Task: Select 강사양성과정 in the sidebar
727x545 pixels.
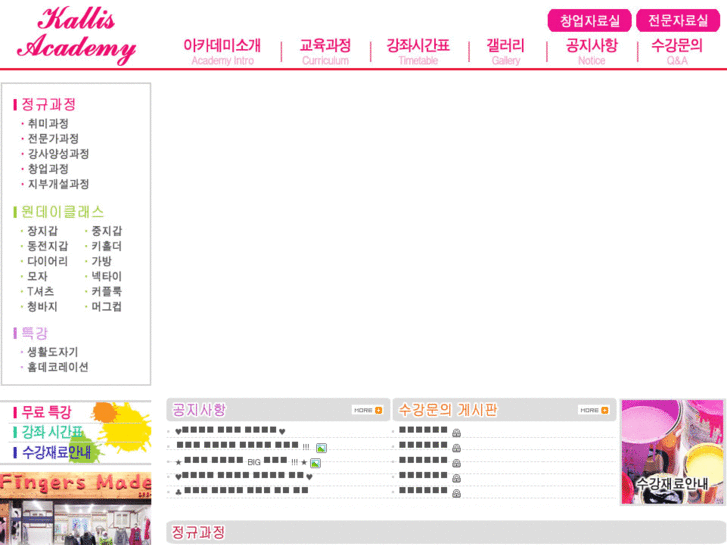Action: (58, 154)
